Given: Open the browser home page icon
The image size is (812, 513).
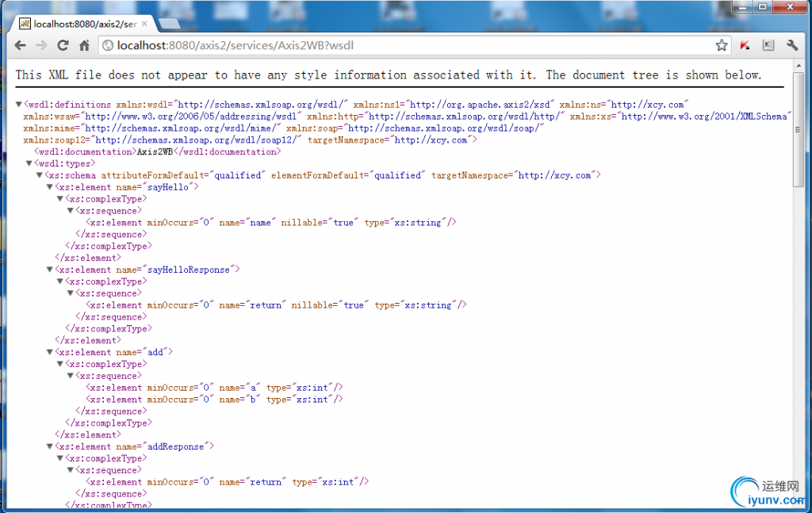Looking at the screenshot, I should (x=84, y=45).
